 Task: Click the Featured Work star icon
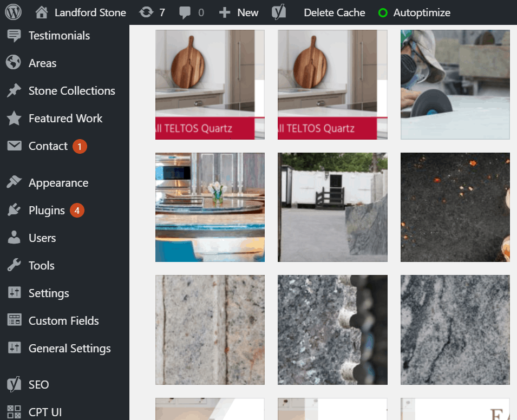(14, 119)
